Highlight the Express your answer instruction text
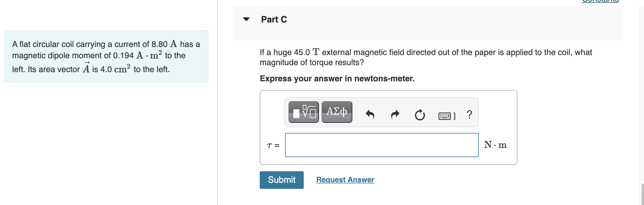This screenshot has height=205, width=644. pyautogui.click(x=337, y=78)
